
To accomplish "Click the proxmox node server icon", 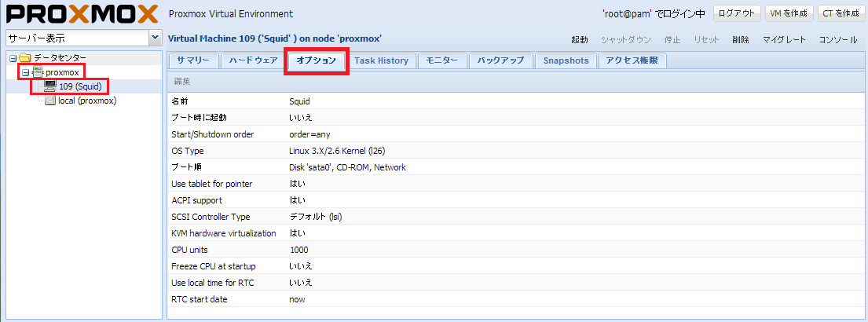I will [x=37, y=72].
